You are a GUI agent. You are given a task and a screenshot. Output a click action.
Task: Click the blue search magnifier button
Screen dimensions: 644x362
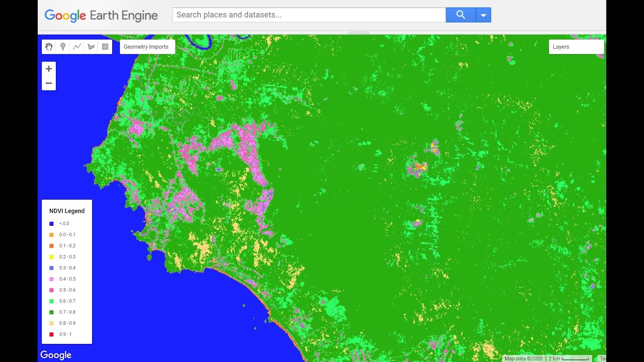[460, 15]
